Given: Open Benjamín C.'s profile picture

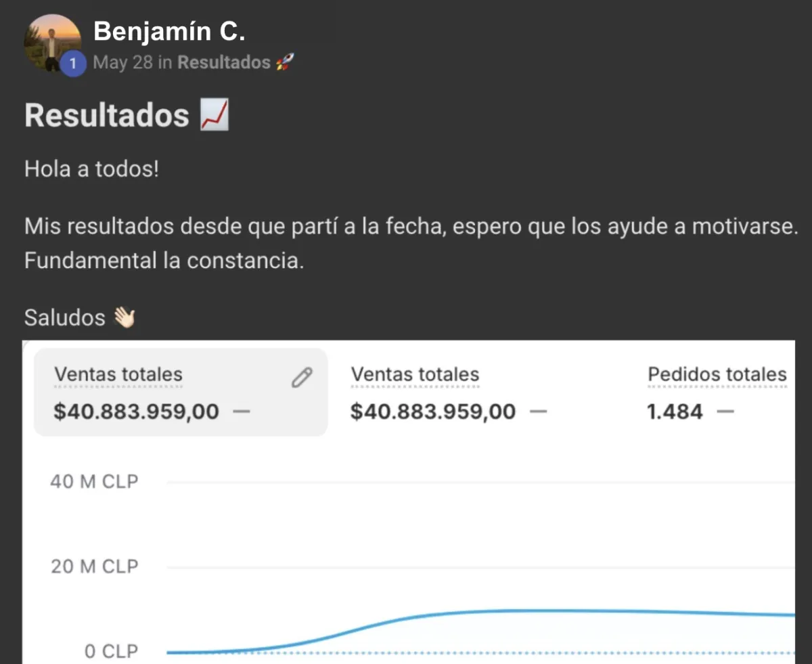Looking at the screenshot, I should pos(53,43).
